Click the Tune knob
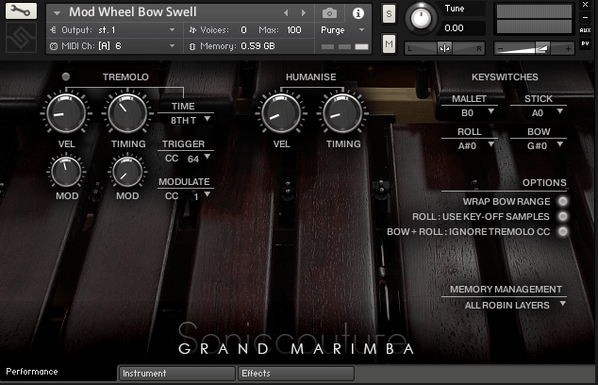598x385 pixels. 421,18
